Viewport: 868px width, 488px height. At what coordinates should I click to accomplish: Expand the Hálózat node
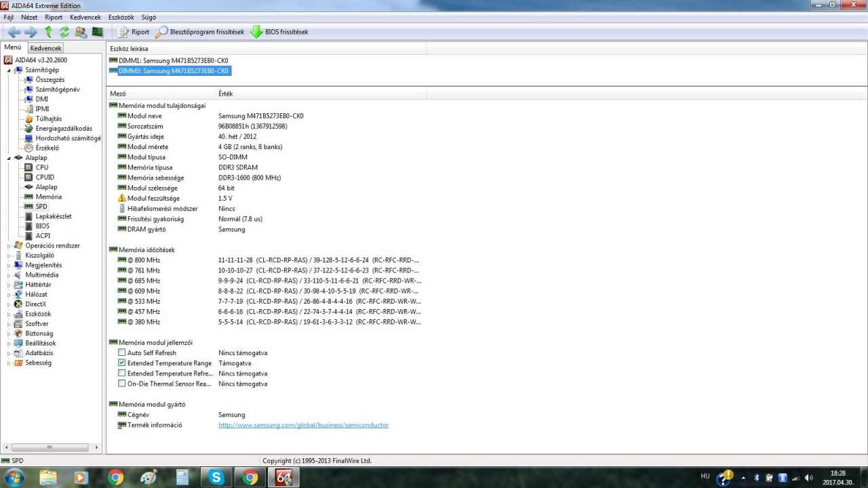[x=9, y=294]
